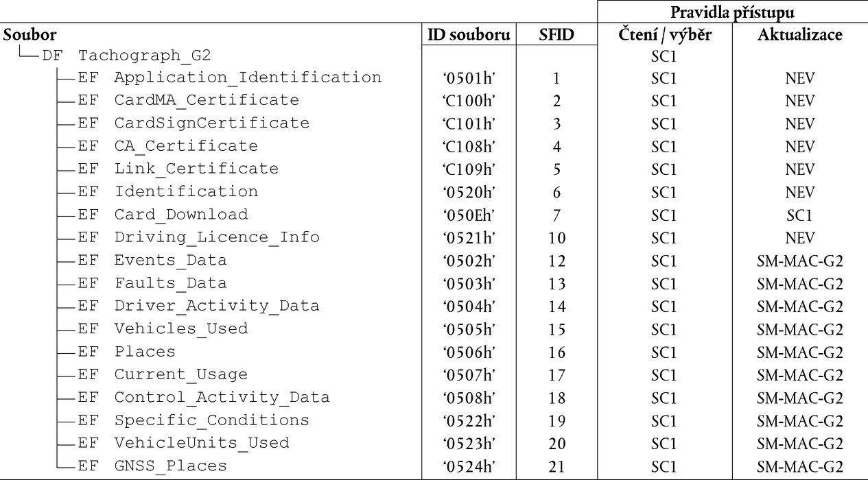Select file ID cell '050Eh'
The width and height of the screenshot is (868, 480).
click(x=469, y=215)
